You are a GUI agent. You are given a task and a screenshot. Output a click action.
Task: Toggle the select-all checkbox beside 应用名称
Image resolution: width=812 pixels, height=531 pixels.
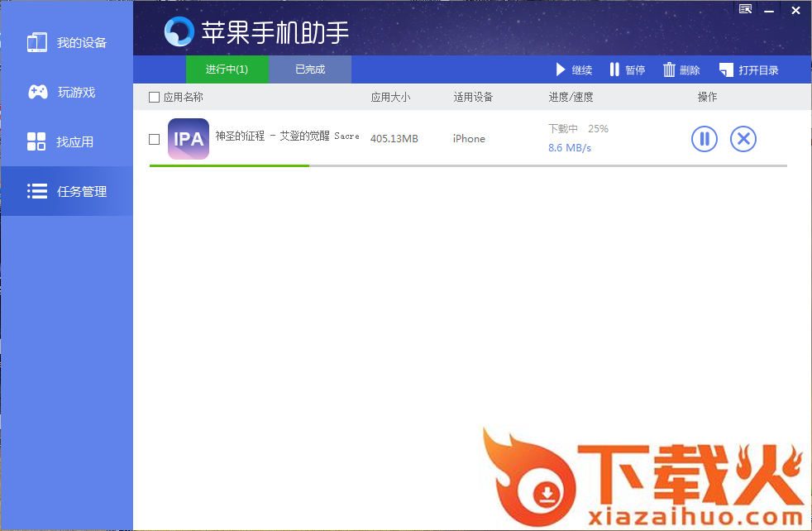pyautogui.click(x=154, y=98)
